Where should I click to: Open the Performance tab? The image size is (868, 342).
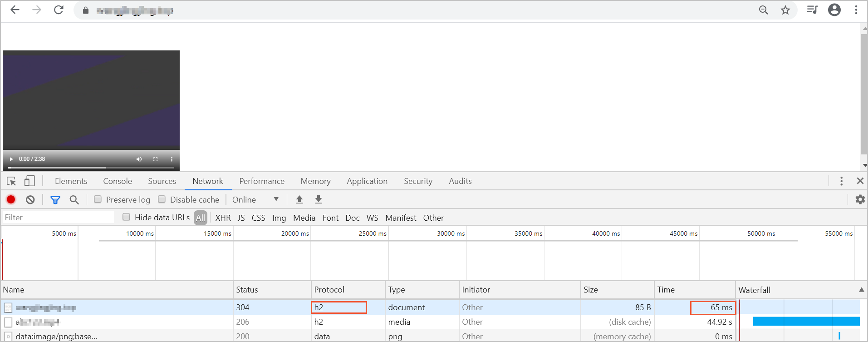[262, 181]
